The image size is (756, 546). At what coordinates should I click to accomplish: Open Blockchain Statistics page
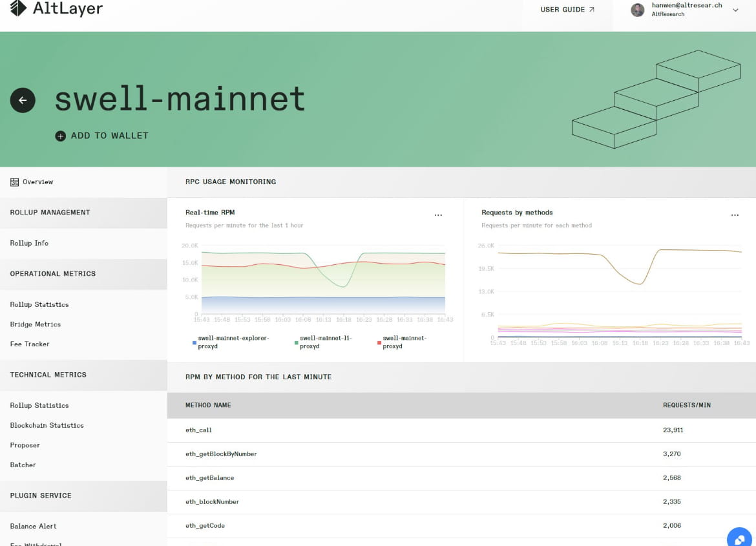tap(47, 425)
